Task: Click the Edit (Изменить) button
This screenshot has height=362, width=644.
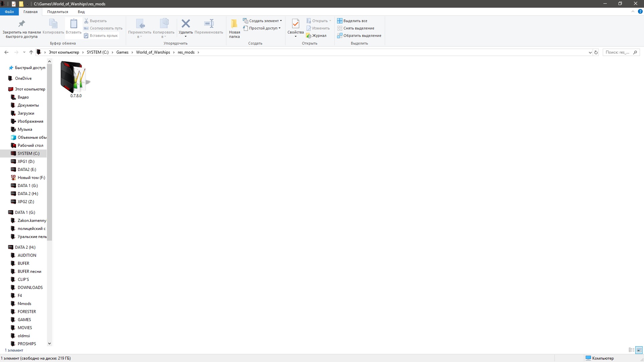Action: (318, 28)
